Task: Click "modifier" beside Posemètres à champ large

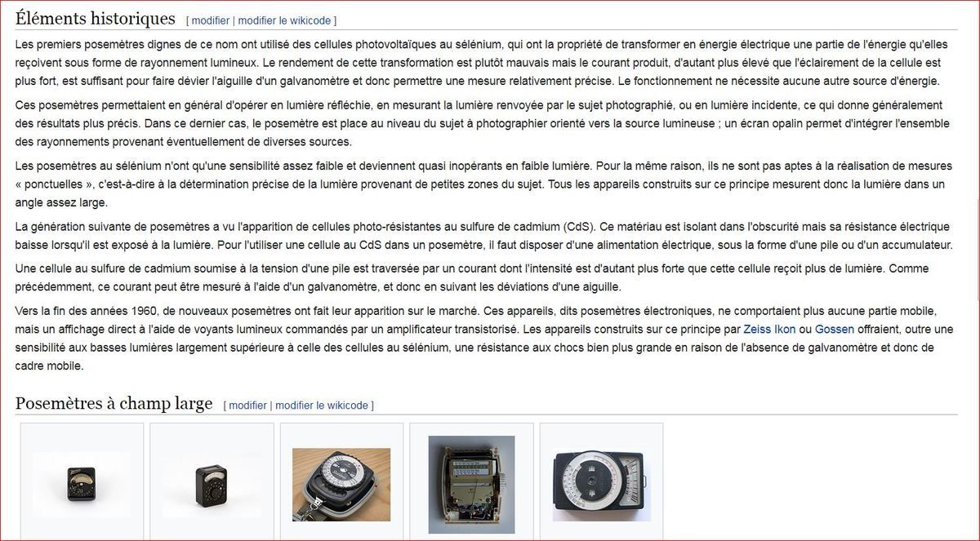Action: point(247,406)
